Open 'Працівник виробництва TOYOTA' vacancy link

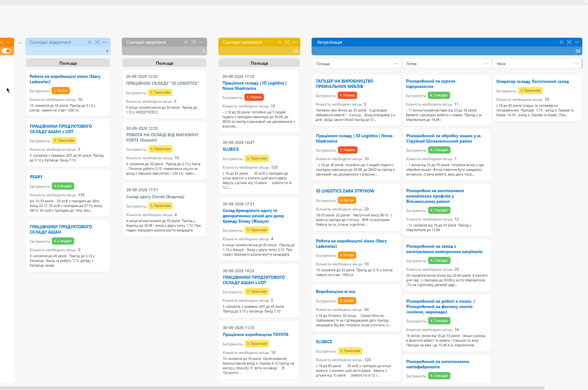tap(255, 334)
